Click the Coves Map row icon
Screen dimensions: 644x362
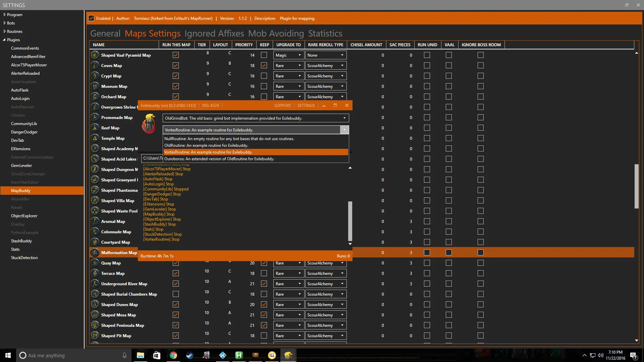[95, 65]
